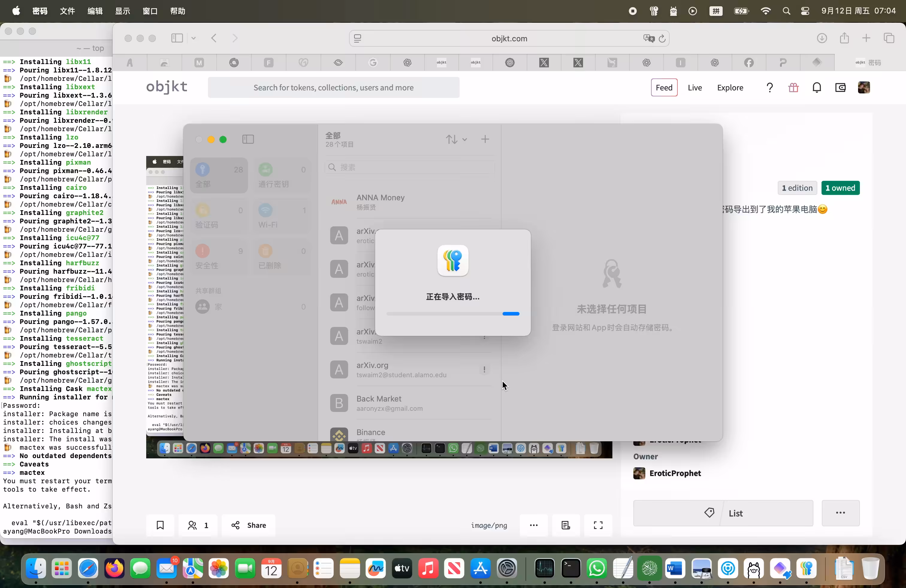This screenshot has width=906, height=588.
Task: Open the Explore page on objkt
Action: pyautogui.click(x=730, y=87)
